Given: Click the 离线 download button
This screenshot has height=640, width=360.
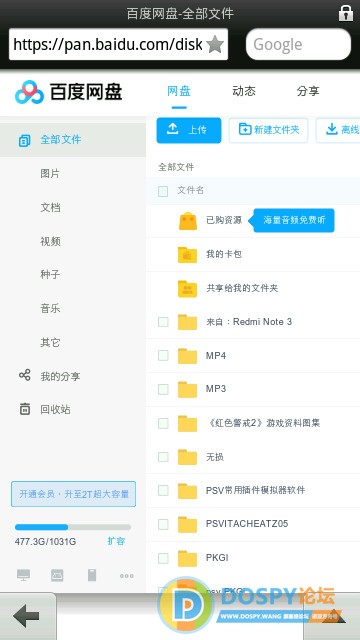Looking at the screenshot, I should 338,130.
